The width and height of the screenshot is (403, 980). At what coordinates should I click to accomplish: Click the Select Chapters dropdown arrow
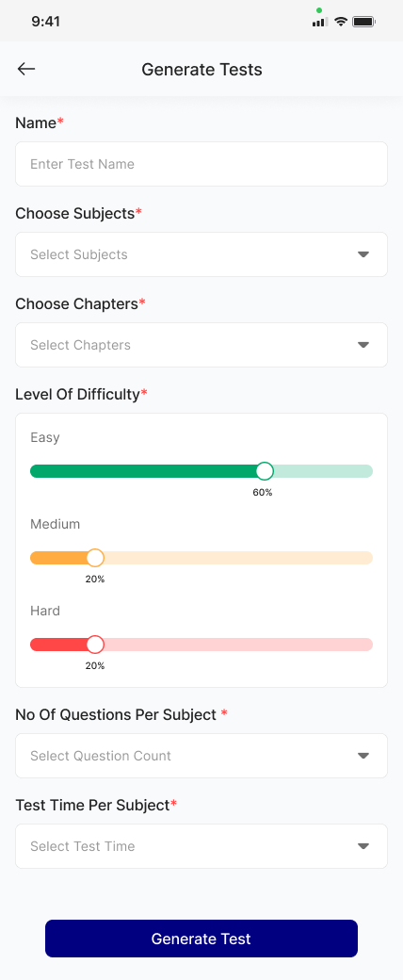[363, 345]
